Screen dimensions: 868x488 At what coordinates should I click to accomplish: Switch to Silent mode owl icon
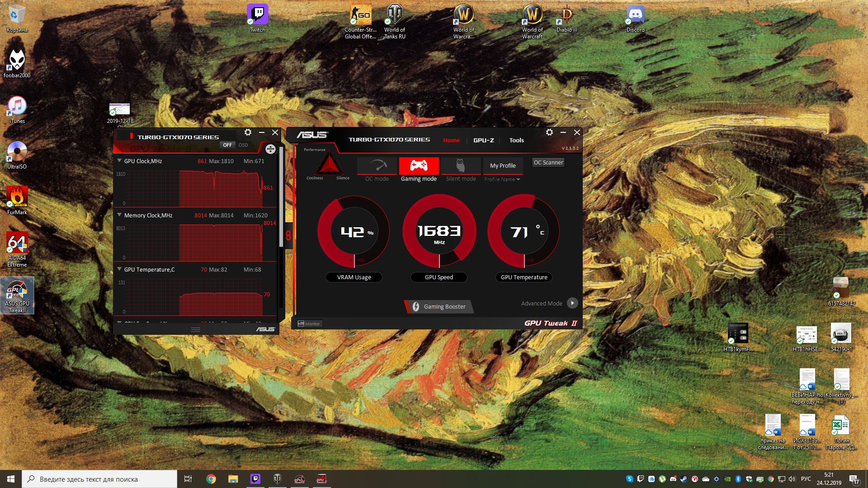tap(461, 166)
